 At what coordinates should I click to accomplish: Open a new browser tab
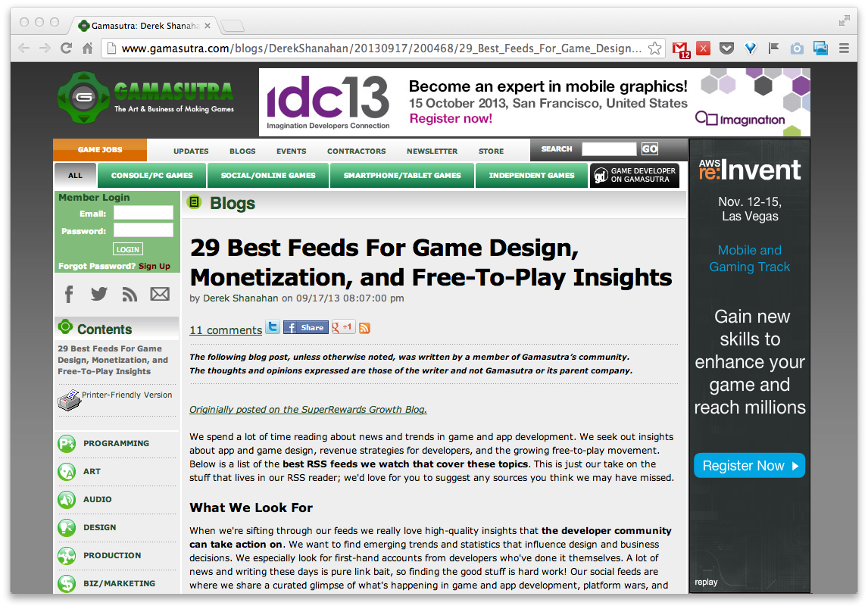[232, 26]
